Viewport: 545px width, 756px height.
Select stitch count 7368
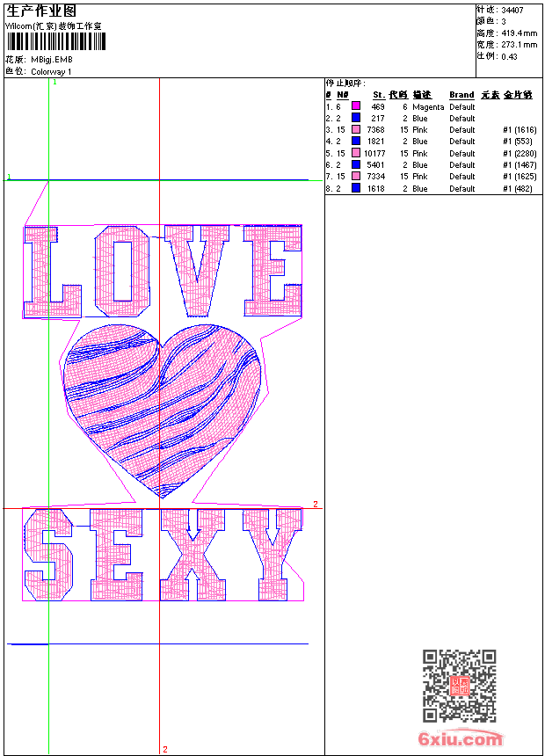[375, 130]
